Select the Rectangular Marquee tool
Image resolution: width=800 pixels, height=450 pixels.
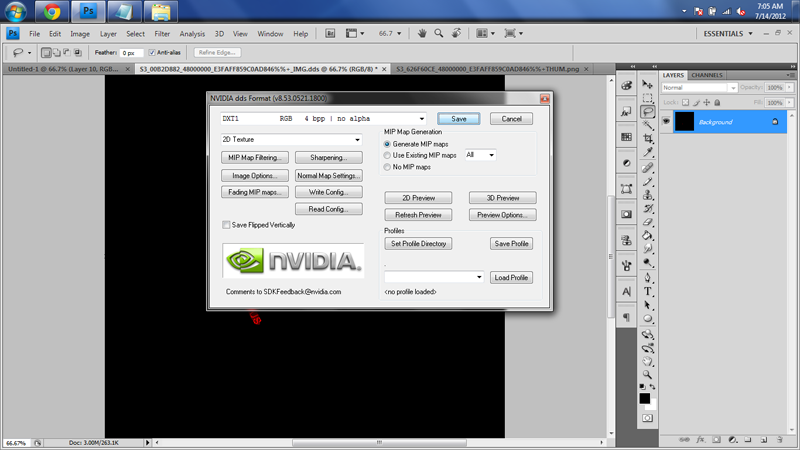(x=647, y=98)
